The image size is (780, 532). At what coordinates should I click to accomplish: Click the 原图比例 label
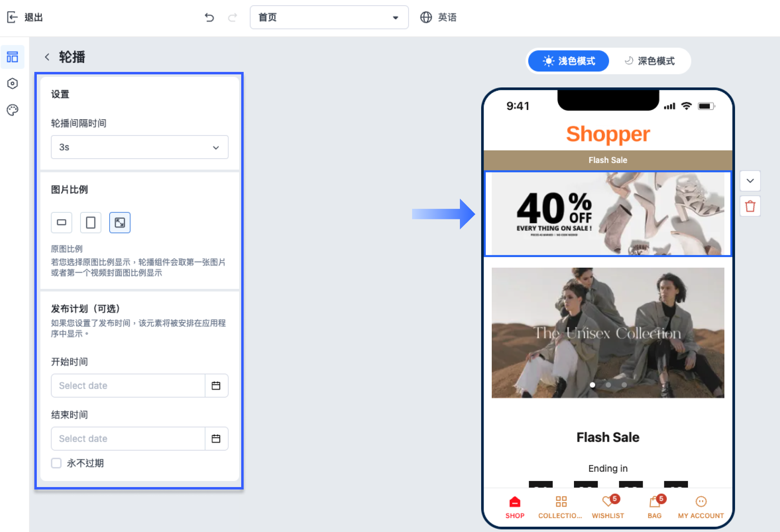[67, 249]
